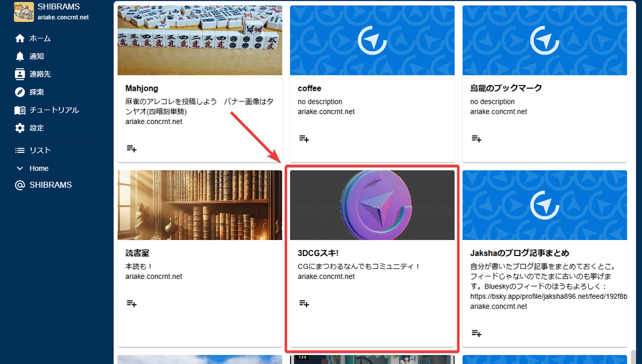Click the page vertical scrollbar thumb

pos(635,357)
